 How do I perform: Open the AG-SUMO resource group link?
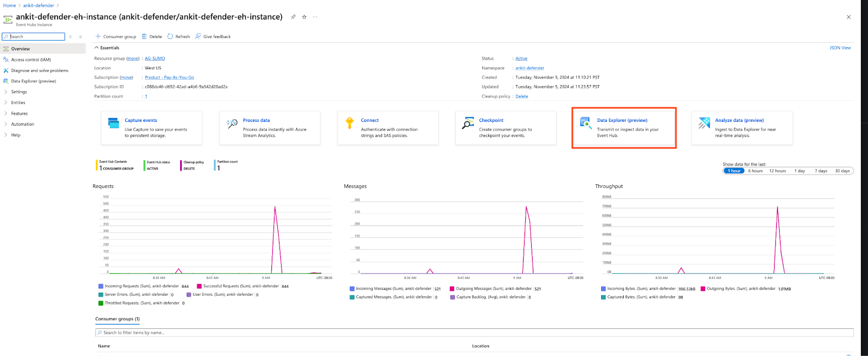click(x=155, y=59)
